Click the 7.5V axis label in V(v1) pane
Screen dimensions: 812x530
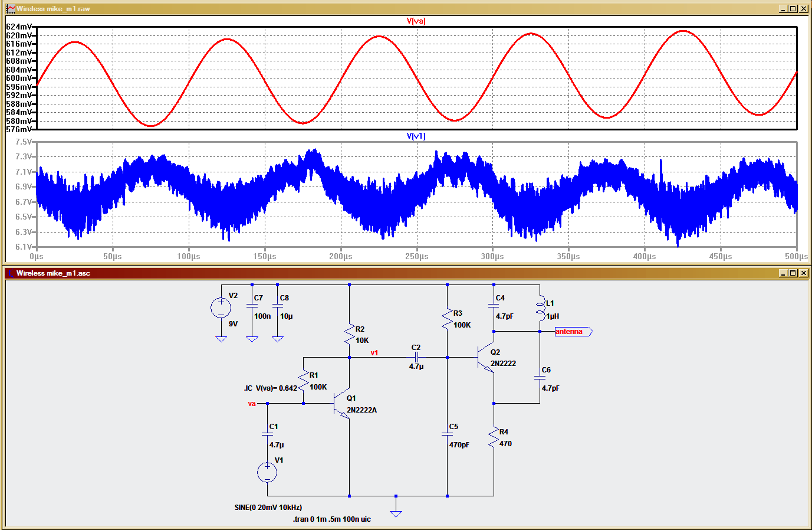tap(23, 142)
